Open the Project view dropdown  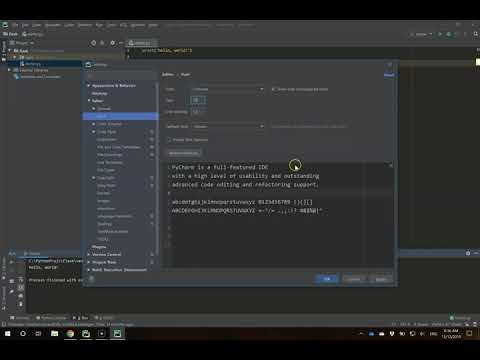(22, 43)
